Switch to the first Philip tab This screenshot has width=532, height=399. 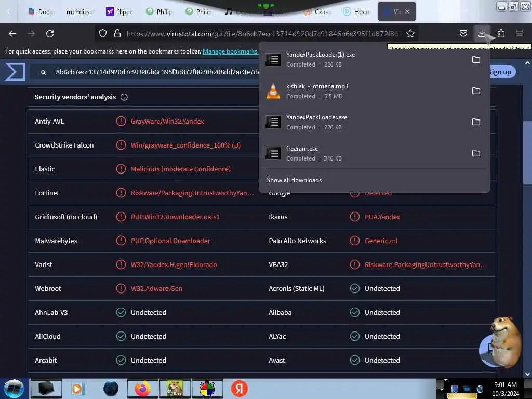tap(159, 12)
